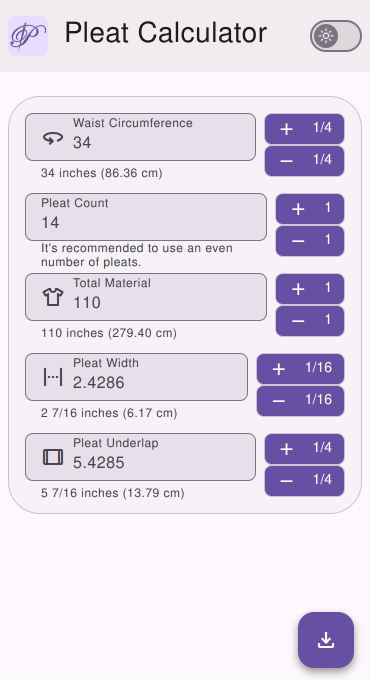This screenshot has height=680, width=370.
Task: Click the Pleat Underlap rectangle icon
Action: [53, 457]
